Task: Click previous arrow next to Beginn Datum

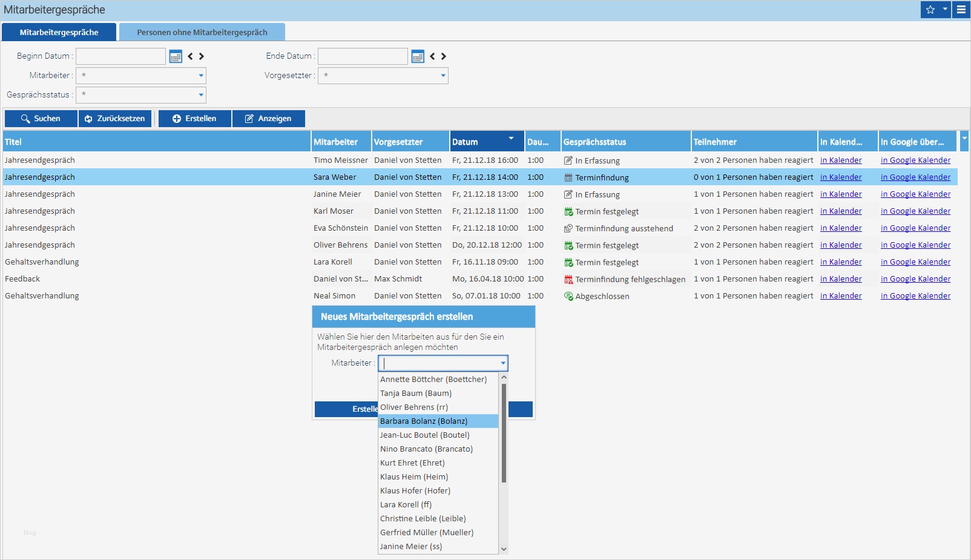Action: click(191, 56)
